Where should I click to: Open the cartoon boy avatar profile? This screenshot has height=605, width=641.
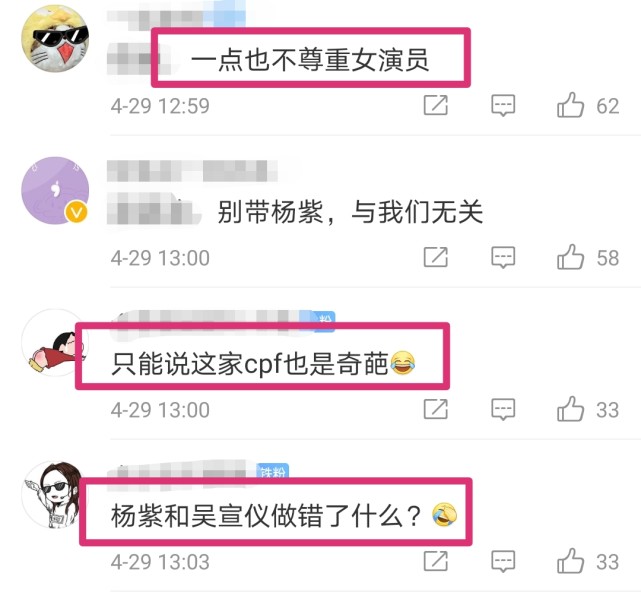click(51, 343)
